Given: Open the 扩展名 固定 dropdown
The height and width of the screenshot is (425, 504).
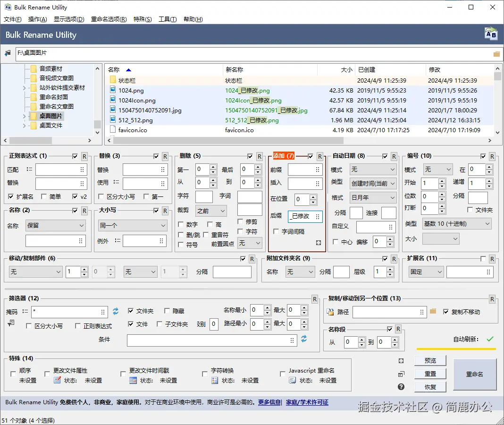Looking at the screenshot, I should pyautogui.click(x=426, y=272).
